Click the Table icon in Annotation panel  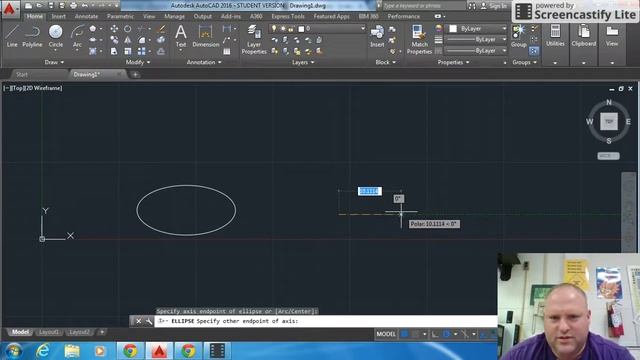[227, 51]
